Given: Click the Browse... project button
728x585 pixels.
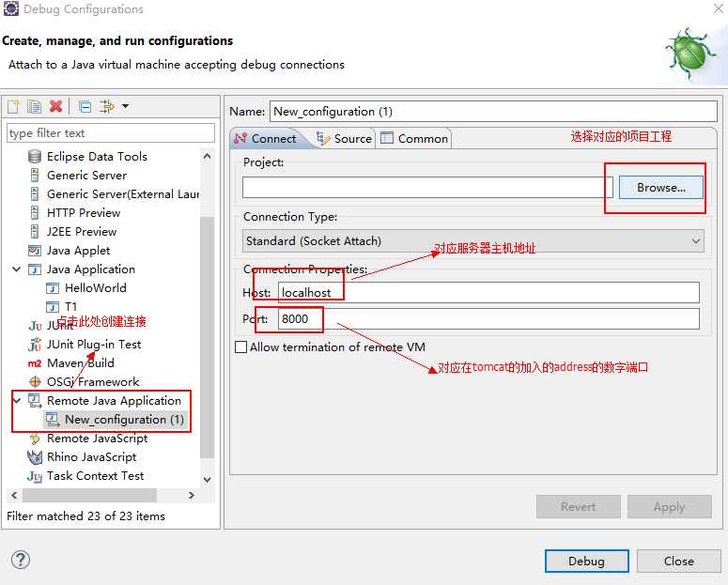Looking at the screenshot, I should pos(660,188).
